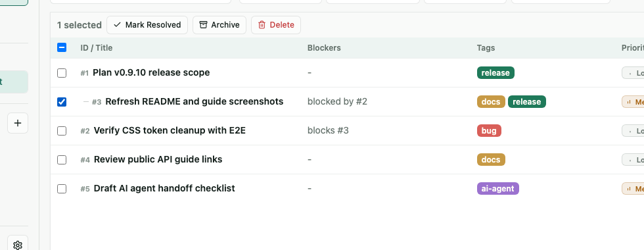
Task: Open issue Review public API guide links
Action: [158, 159]
